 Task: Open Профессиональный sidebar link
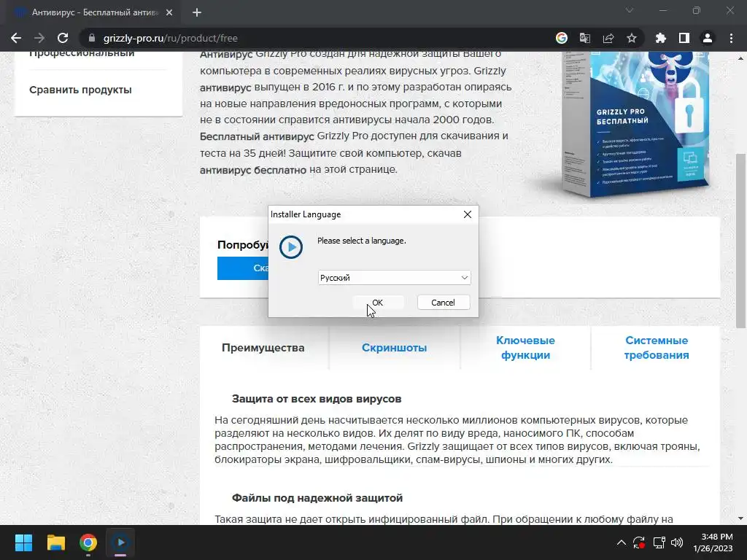pyautogui.click(x=82, y=54)
